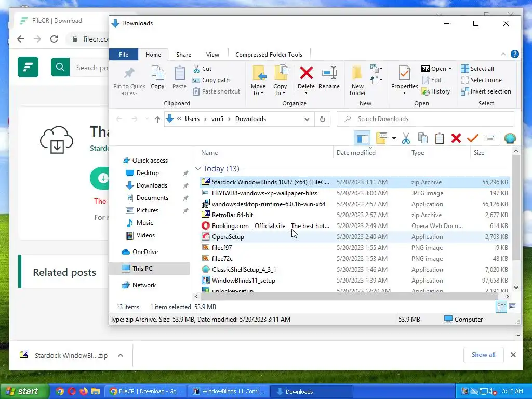Screen dimensions: 532x399
Task: Switch to Details view layout
Action: tap(501, 307)
